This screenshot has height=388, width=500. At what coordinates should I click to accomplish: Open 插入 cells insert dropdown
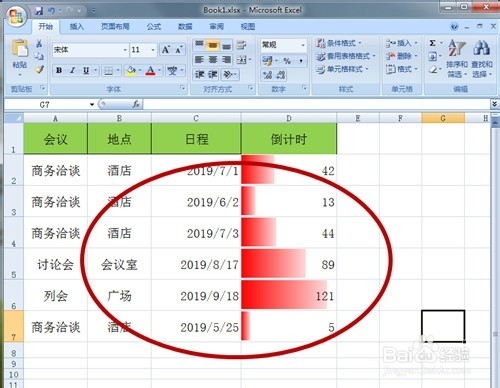[402, 43]
